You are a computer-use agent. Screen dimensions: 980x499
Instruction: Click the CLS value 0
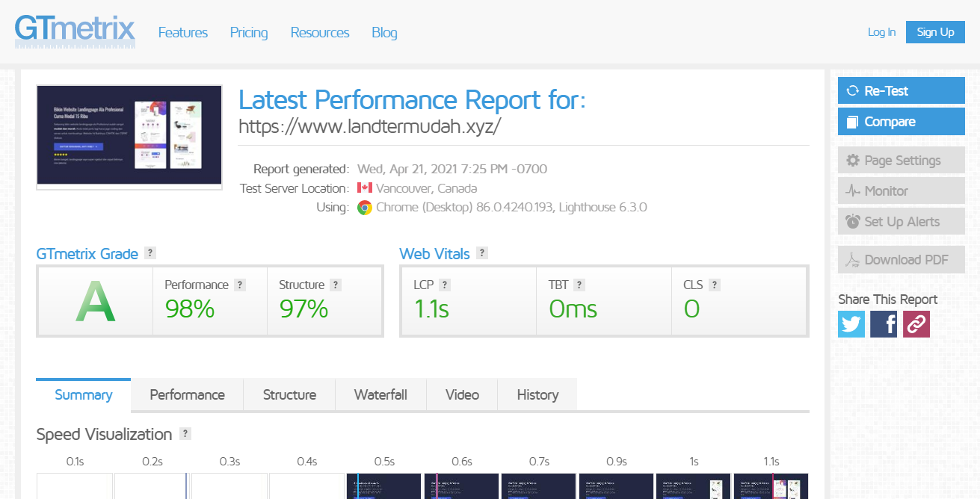click(691, 309)
